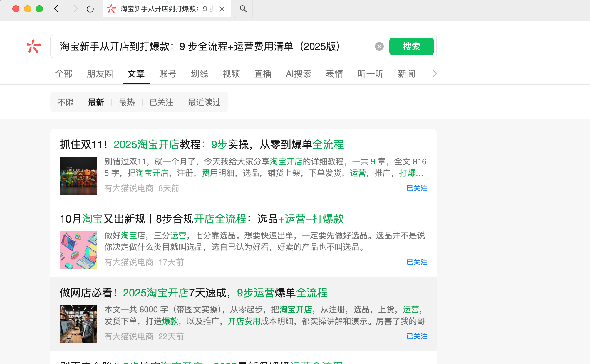Screen dimensions: 590x364
Task: Select the 最热 sort filter
Action: tap(126, 102)
